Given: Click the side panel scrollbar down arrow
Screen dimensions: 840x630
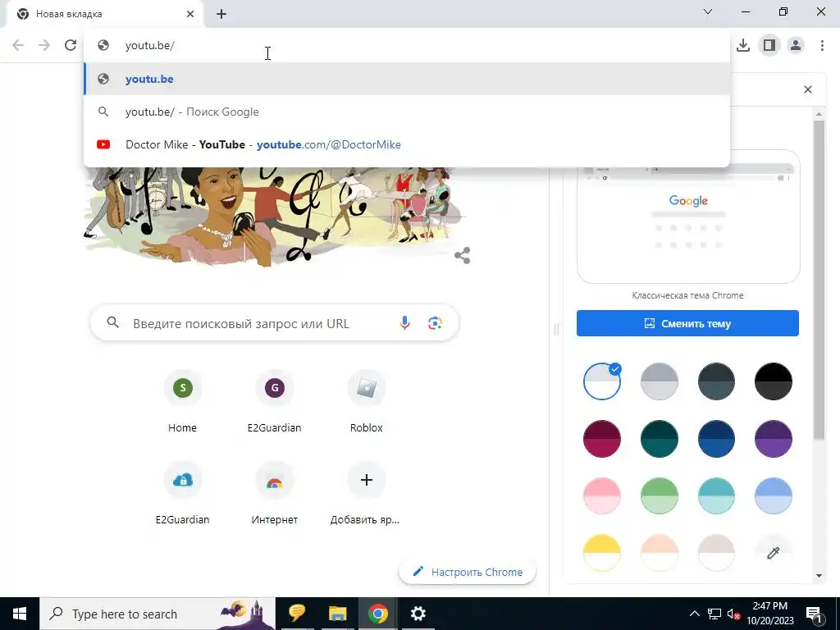Looking at the screenshot, I should pyautogui.click(x=819, y=576).
